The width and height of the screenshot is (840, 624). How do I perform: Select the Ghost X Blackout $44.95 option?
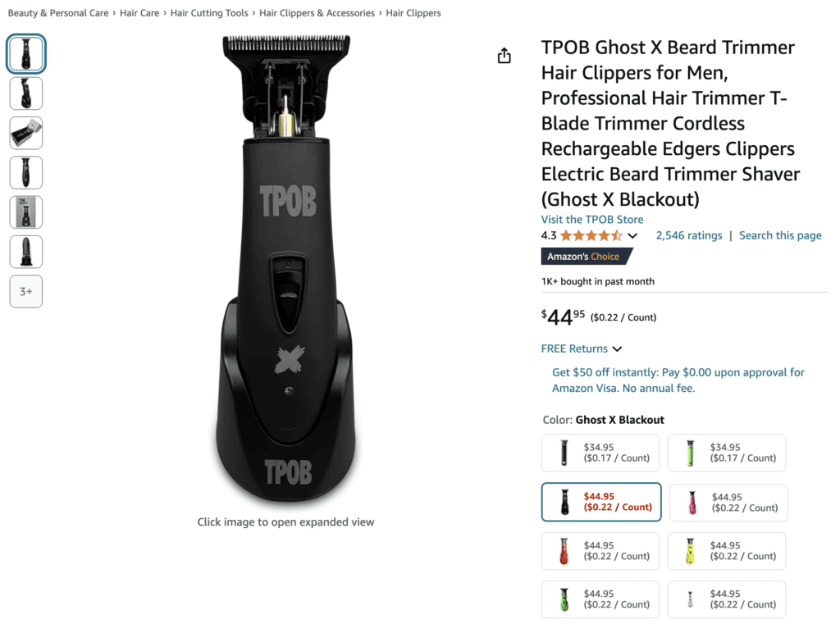point(600,502)
